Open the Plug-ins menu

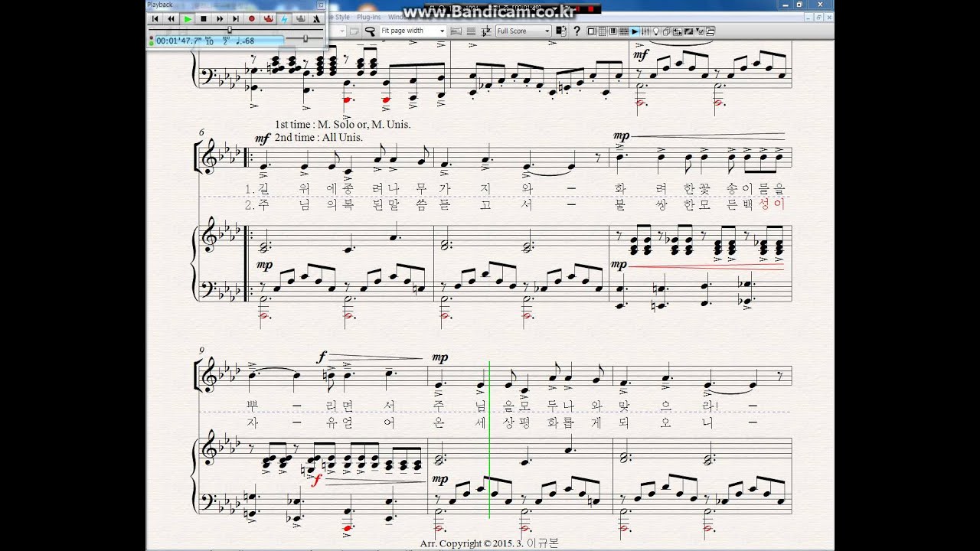(x=369, y=17)
